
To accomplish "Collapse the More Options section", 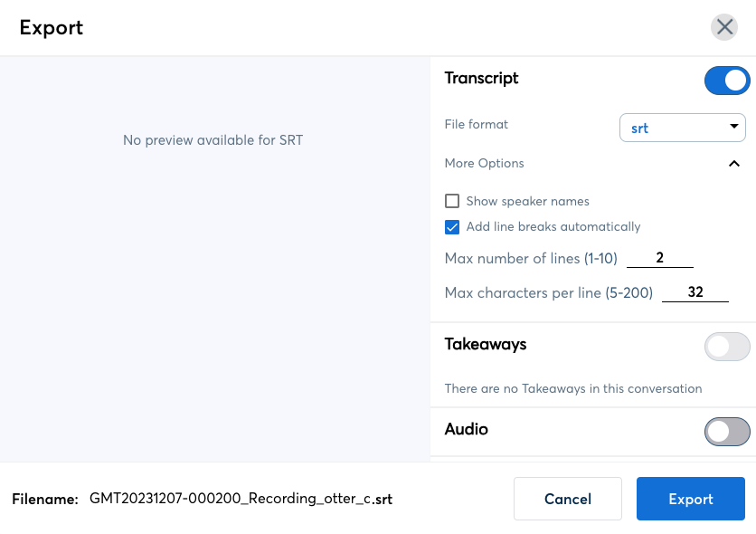I will point(734,164).
